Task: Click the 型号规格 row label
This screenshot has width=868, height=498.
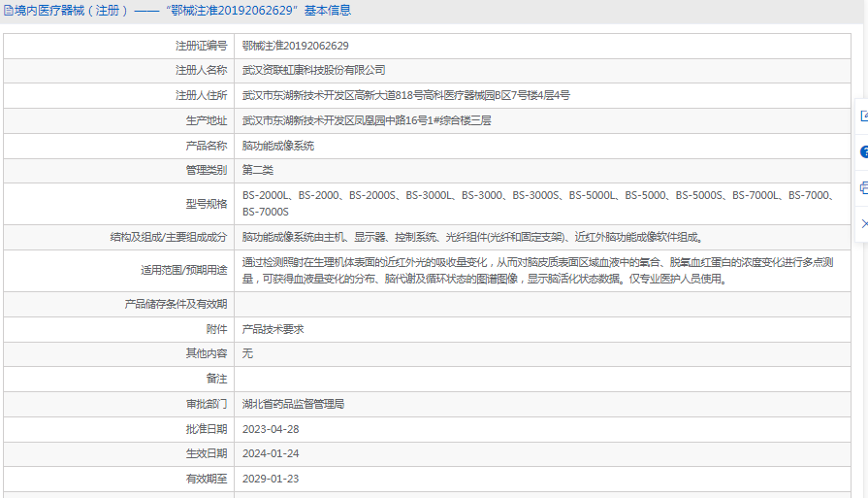Action: click(x=207, y=204)
